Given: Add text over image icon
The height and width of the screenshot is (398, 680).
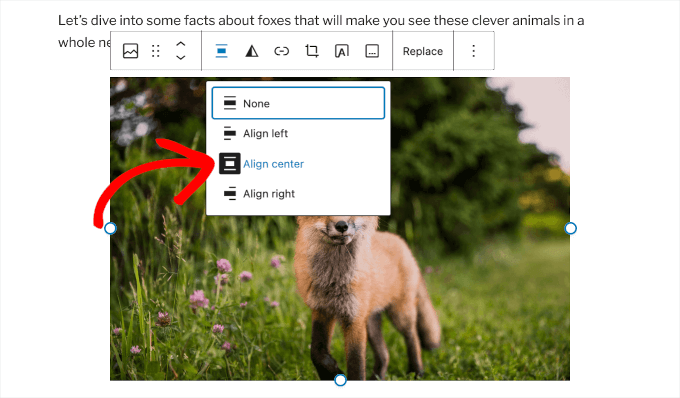Looking at the screenshot, I should [x=342, y=51].
